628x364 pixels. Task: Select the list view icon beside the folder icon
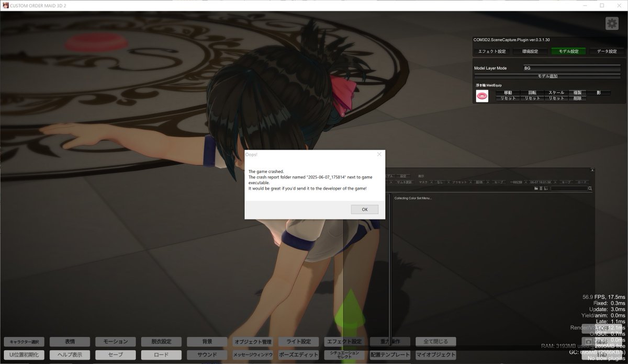(541, 188)
